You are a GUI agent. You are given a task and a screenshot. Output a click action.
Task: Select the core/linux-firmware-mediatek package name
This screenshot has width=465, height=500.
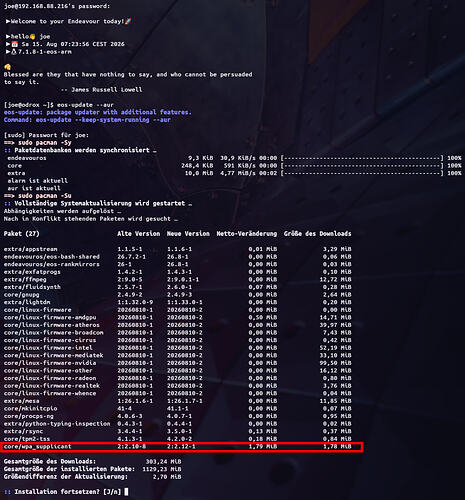(x=54, y=355)
